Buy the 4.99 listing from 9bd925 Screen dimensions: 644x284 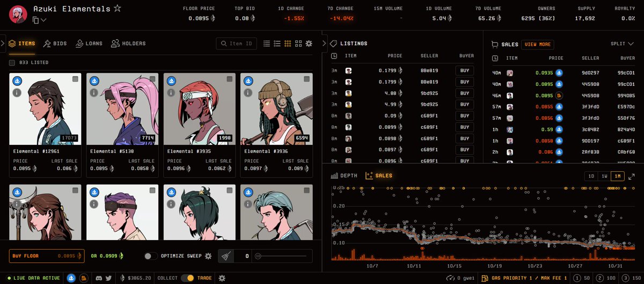pyautogui.click(x=465, y=104)
